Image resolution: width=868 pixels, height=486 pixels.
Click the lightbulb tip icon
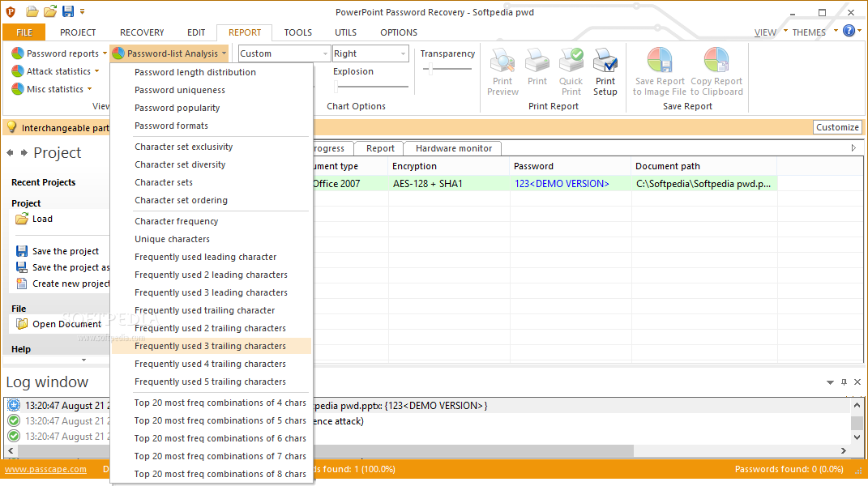coord(11,127)
